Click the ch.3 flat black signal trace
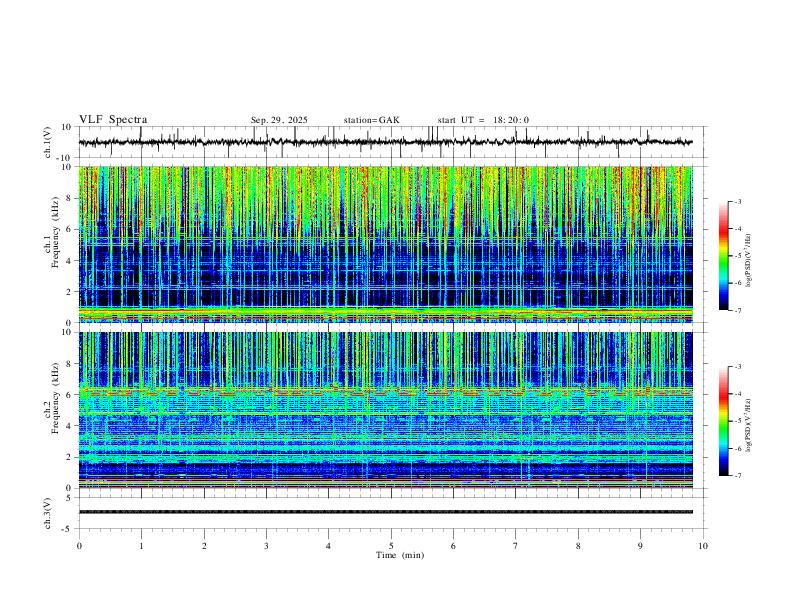Screen dimensions: 792x612 coord(385,512)
